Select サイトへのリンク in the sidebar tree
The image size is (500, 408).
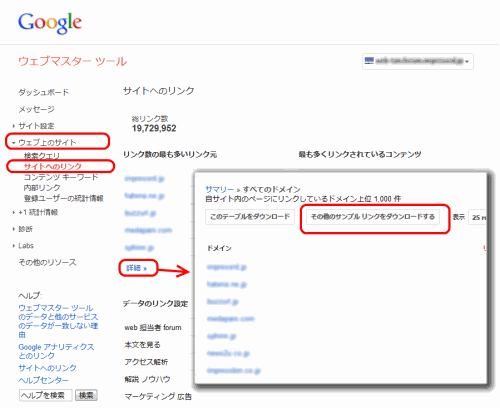click(53, 166)
